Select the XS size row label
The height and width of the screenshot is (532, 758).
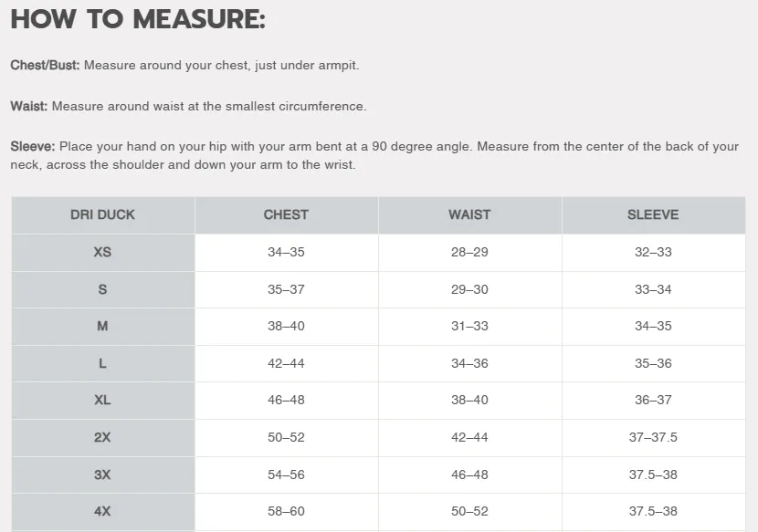coord(102,252)
